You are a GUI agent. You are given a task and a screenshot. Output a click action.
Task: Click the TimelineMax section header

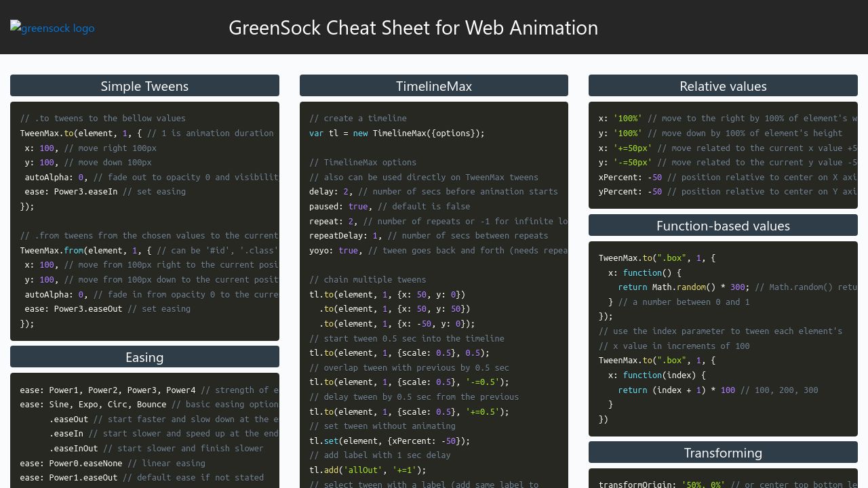[x=434, y=85]
